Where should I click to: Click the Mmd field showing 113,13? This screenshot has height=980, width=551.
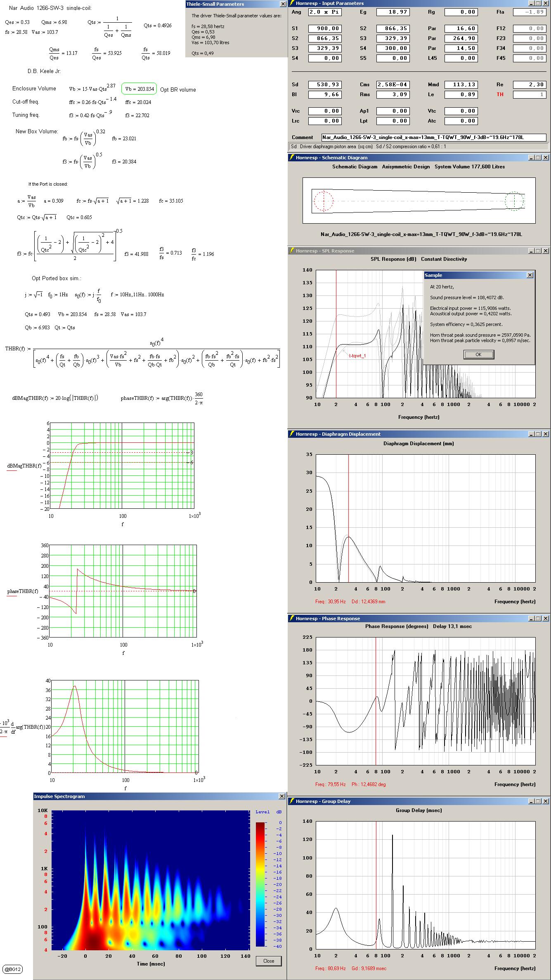461,85
